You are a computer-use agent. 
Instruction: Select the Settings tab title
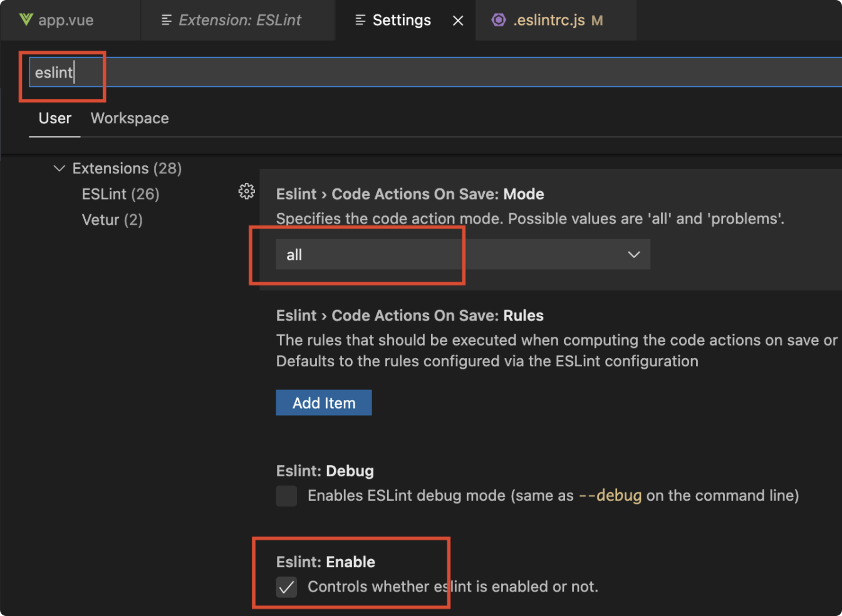pos(402,20)
